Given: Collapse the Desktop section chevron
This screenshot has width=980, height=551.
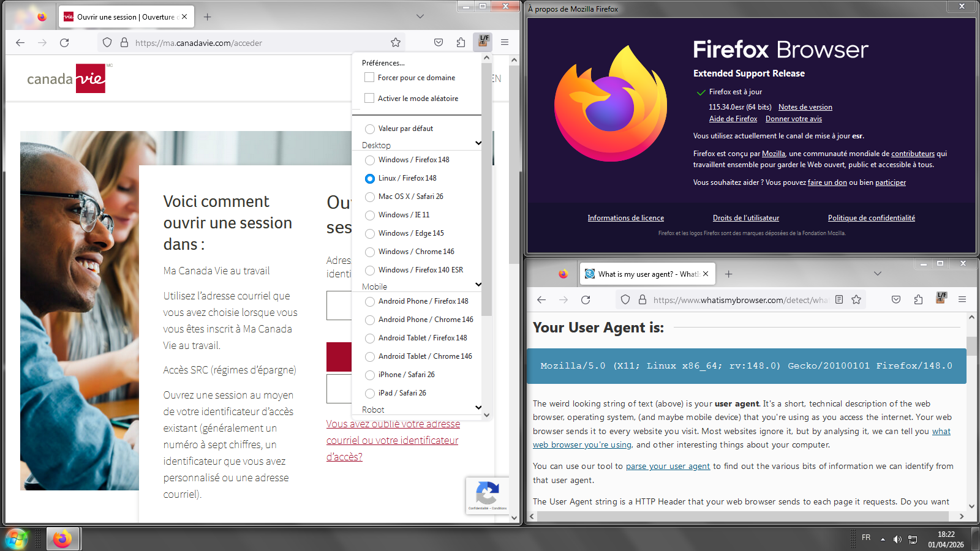Looking at the screenshot, I should (x=478, y=143).
